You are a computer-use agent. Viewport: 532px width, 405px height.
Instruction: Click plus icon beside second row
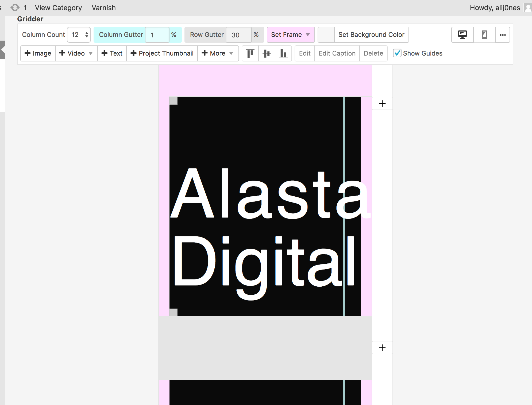382,348
